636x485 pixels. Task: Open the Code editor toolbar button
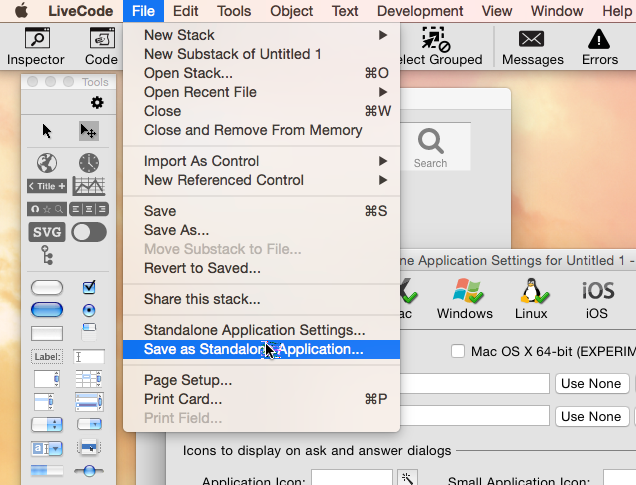(101, 46)
